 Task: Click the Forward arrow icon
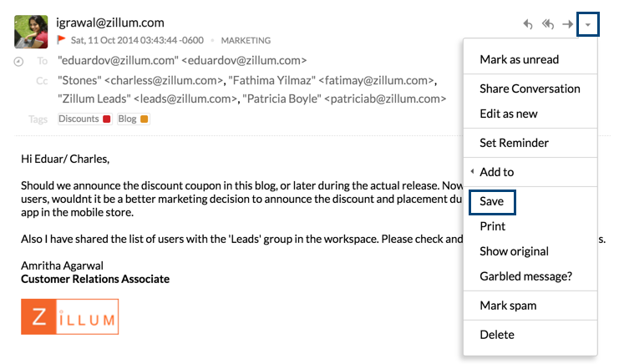[x=568, y=24]
